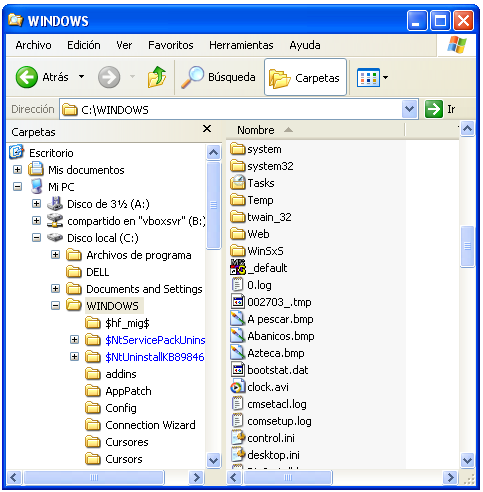Open the Herramientas menu
The image size is (483, 492).
coord(241,45)
